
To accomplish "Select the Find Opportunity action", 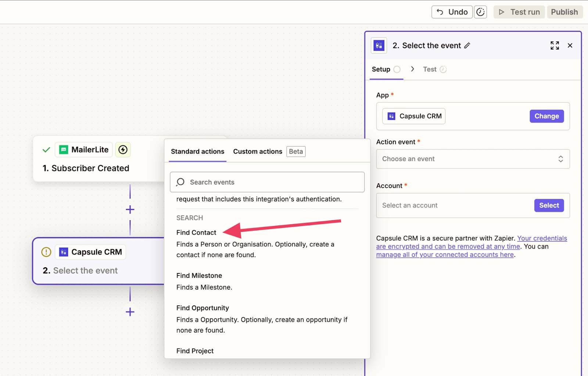I will click(202, 308).
